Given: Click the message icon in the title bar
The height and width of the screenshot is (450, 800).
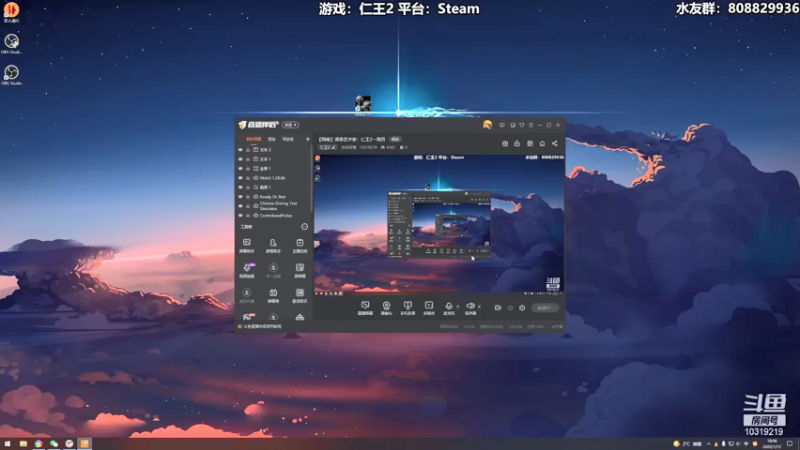Looking at the screenshot, I should pyautogui.click(x=502, y=125).
